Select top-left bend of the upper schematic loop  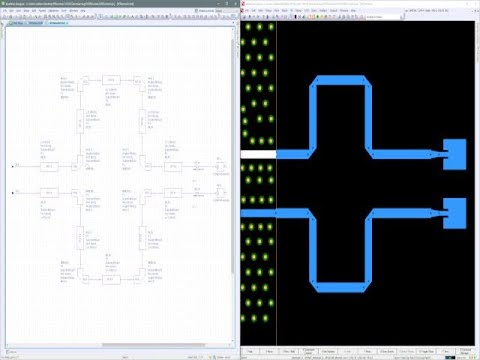point(83,83)
